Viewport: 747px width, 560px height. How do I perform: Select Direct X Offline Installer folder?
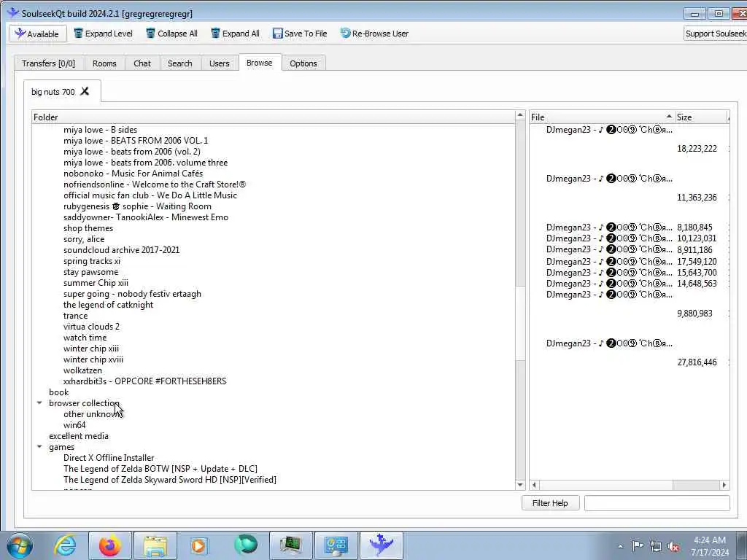109,458
